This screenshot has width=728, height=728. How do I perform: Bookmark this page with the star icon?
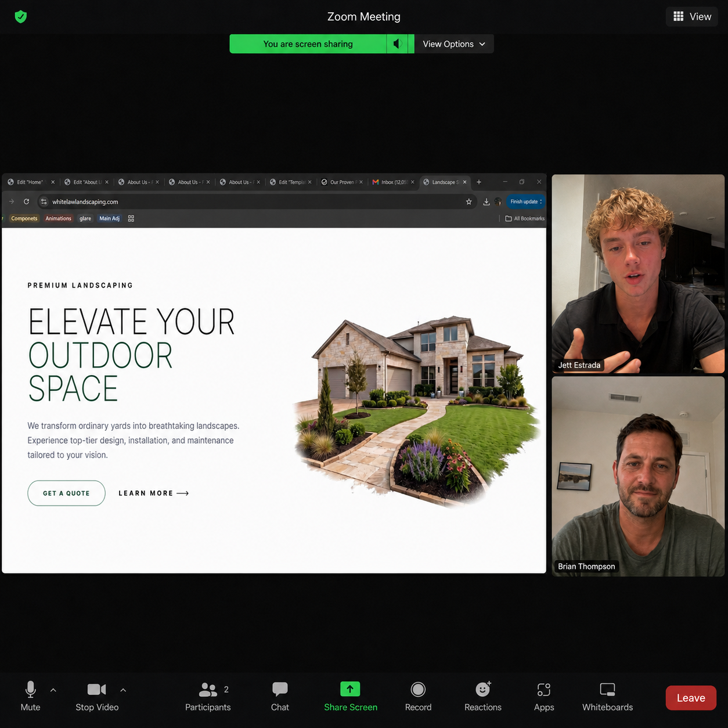(x=469, y=201)
